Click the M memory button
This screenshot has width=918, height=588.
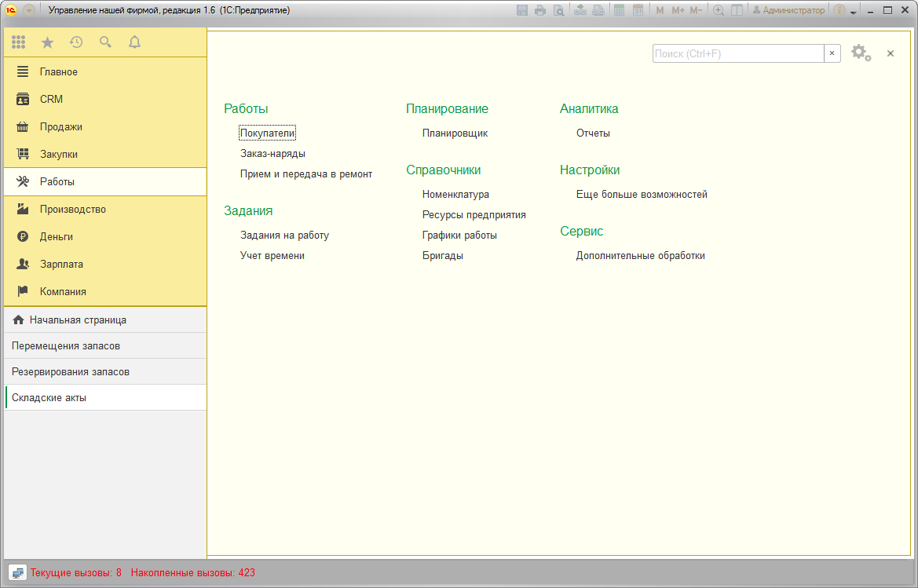click(x=660, y=10)
